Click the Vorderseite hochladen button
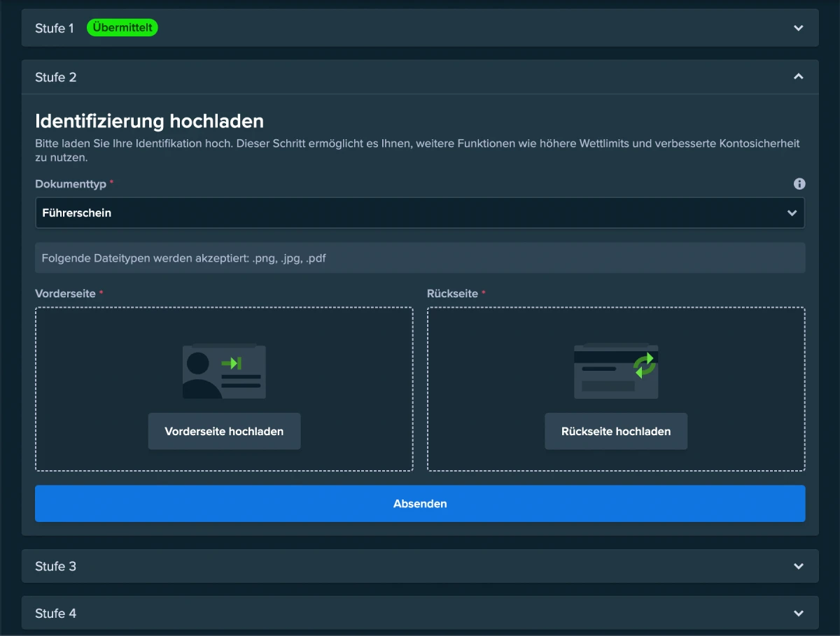 (224, 431)
